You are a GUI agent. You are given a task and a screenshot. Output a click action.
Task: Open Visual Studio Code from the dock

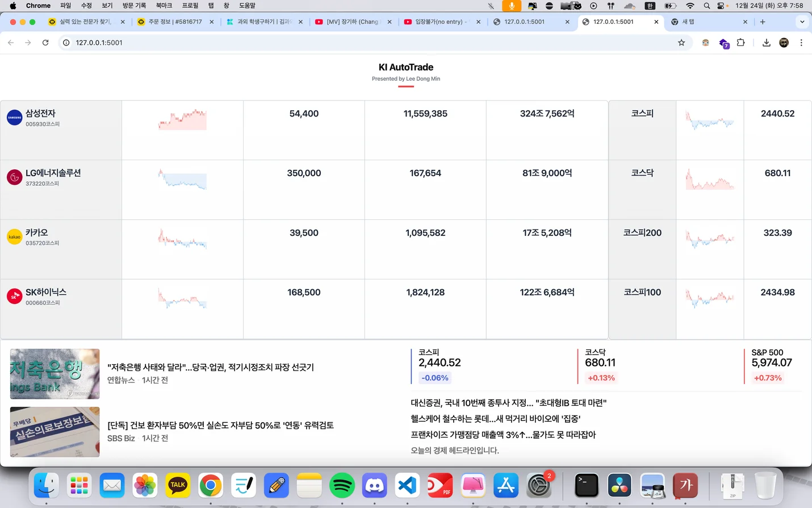pos(407,485)
